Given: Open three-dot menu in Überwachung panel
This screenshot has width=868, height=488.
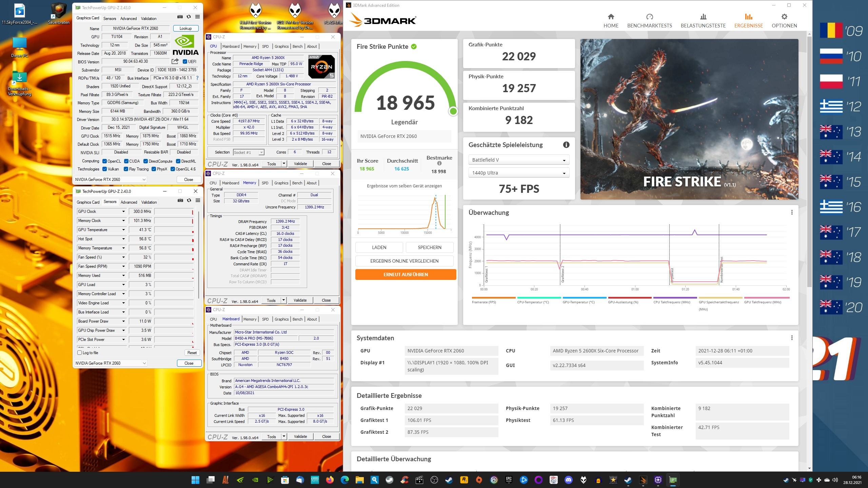Looking at the screenshot, I should point(792,212).
